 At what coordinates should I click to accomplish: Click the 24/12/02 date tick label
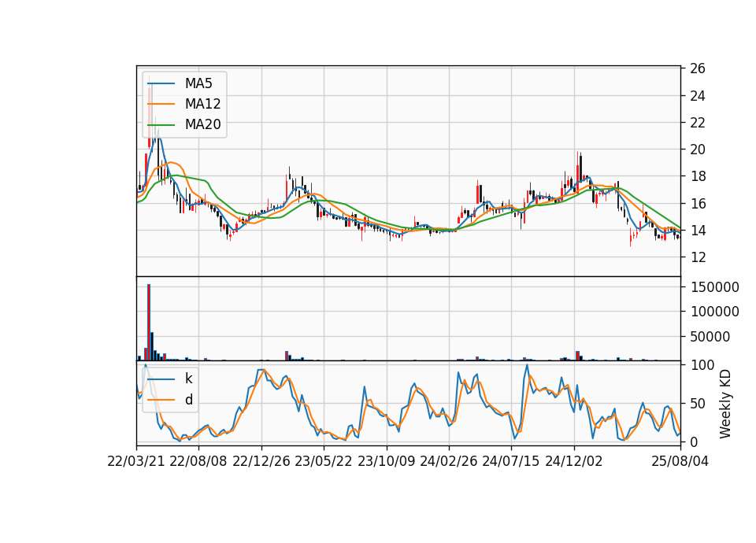point(574,461)
